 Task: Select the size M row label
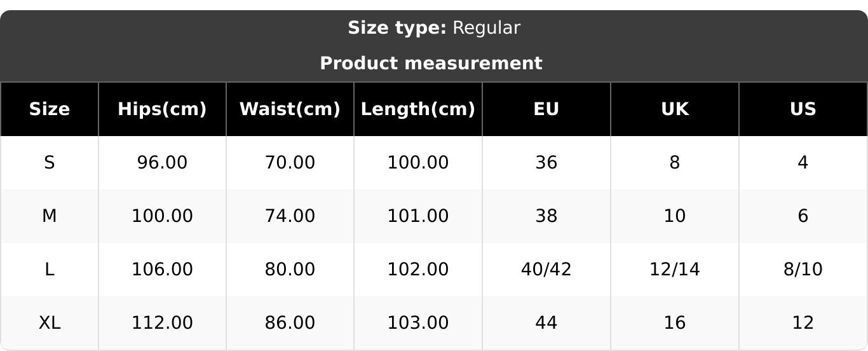50,216
